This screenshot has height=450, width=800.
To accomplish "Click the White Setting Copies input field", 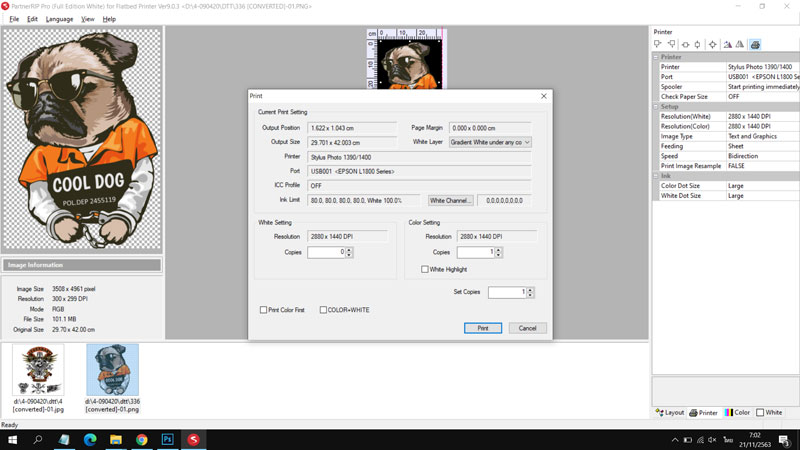I will [326, 252].
